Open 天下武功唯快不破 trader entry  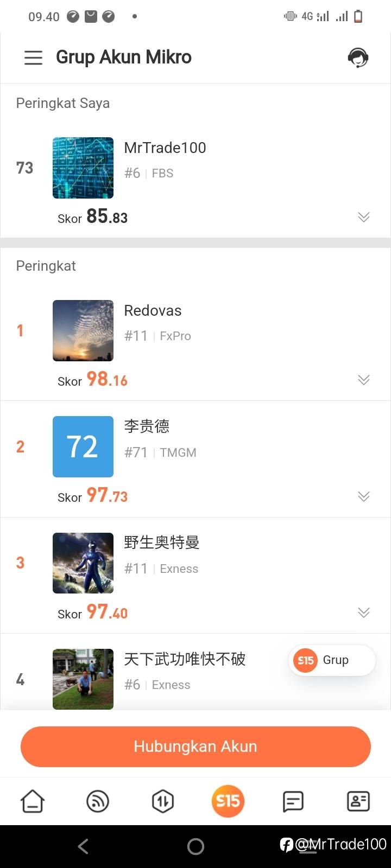click(x=185, y=659)
